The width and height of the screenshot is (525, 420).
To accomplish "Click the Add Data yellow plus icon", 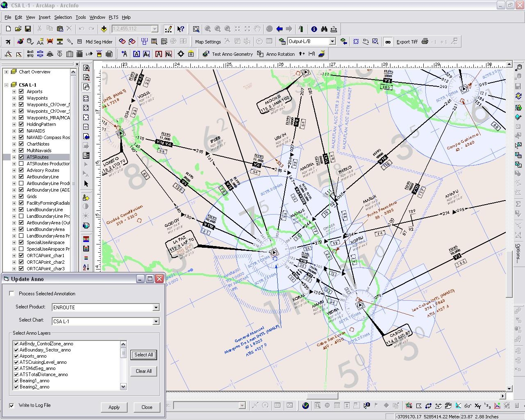I will coord(104,29).
